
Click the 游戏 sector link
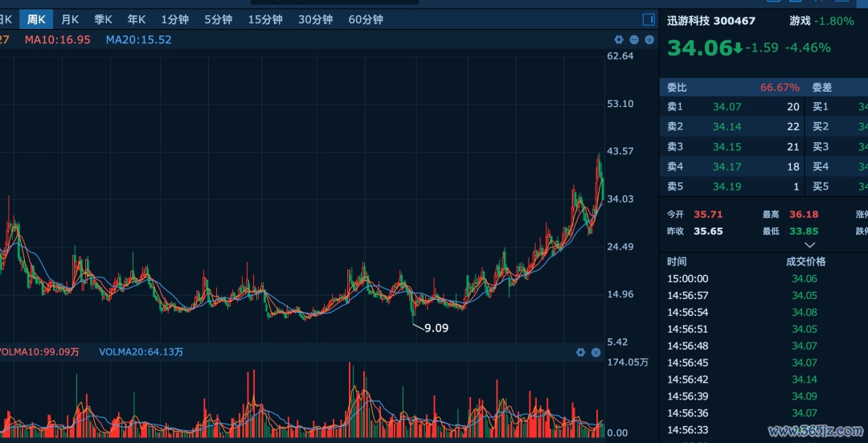click(800, 21)
